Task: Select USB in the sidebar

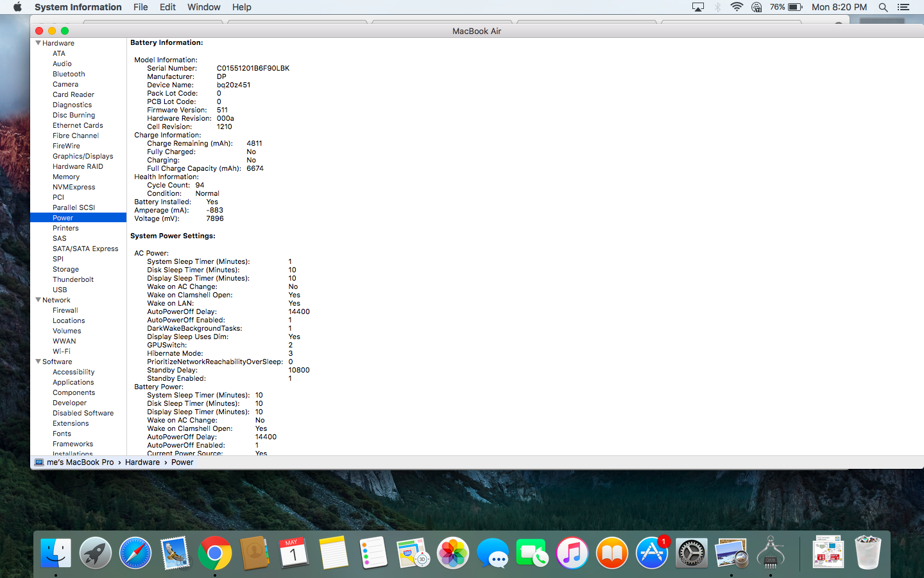Action: 60,290
